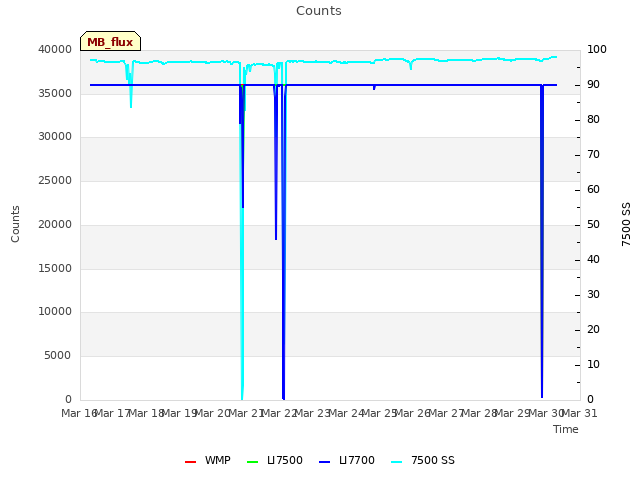Click the small blue dip near Mar 25
This screenshot has height=480, width=640.
click(x=374, y=87)
